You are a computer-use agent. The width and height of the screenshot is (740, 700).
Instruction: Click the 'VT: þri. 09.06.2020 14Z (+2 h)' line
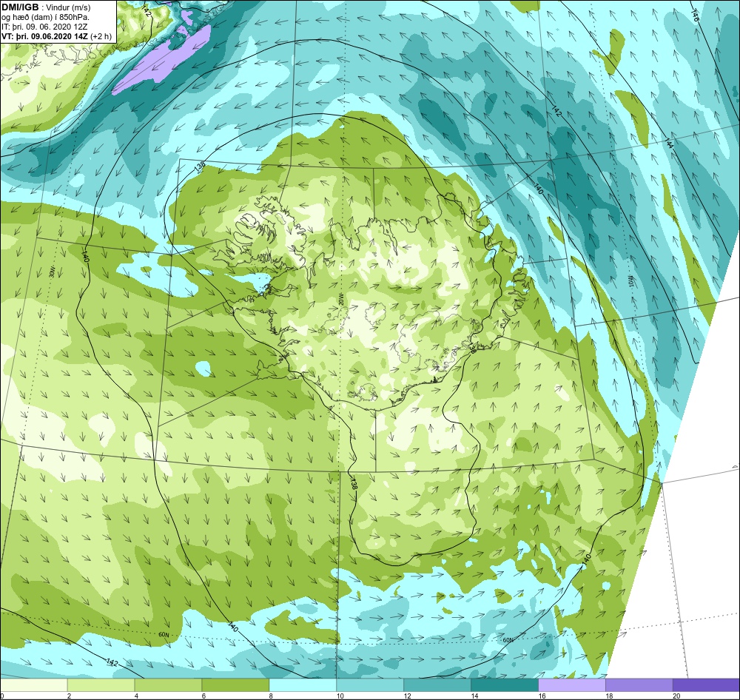[57, 36]
